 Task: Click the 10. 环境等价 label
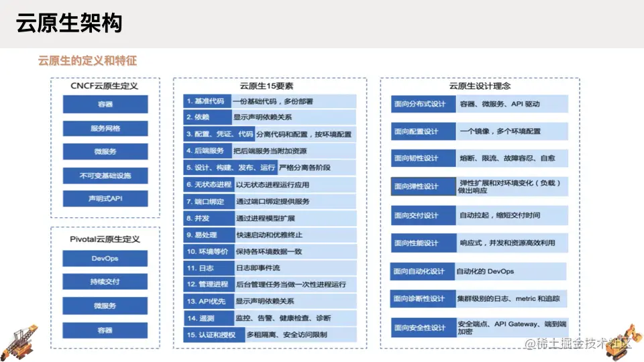(x=209, y=251)
